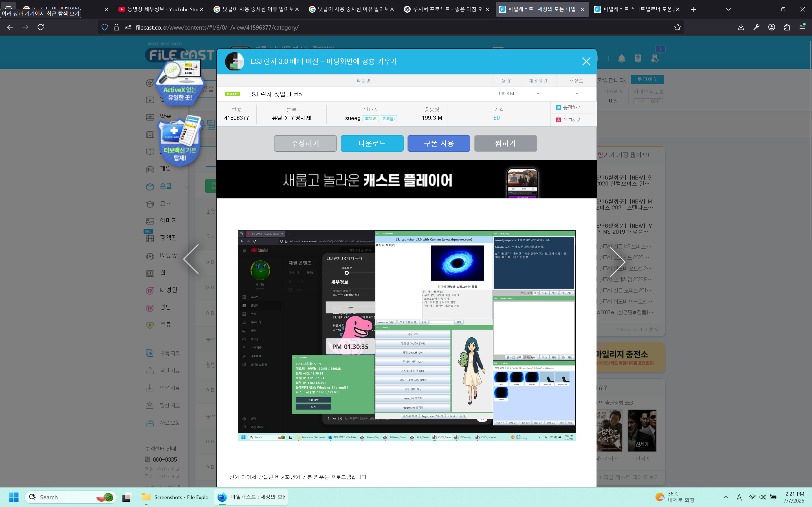Screen dimensions: 812x507
Task: Click the LSJ launcher screenshot preview image
Action: [x=407, y=335]
